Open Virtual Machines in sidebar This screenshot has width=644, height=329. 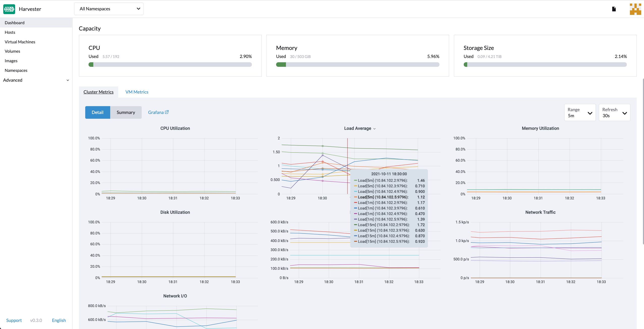20,42
